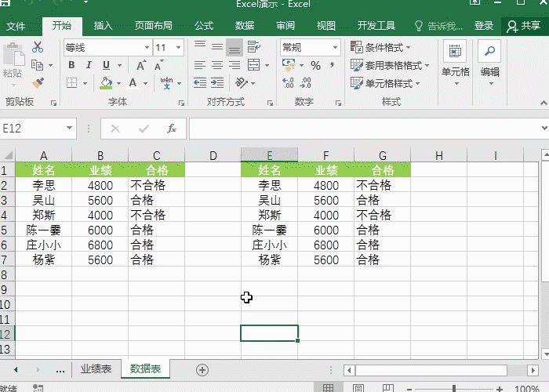This screenshot has height=392, width=549.
Task: Switch to the 视图 View tab
Action: click(x=326, y=26)
